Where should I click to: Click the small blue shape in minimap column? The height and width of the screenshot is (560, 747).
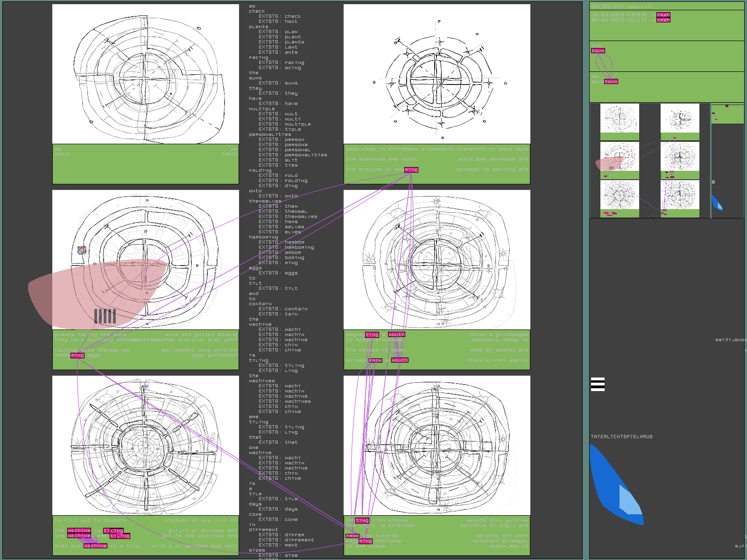coord(716,203)
